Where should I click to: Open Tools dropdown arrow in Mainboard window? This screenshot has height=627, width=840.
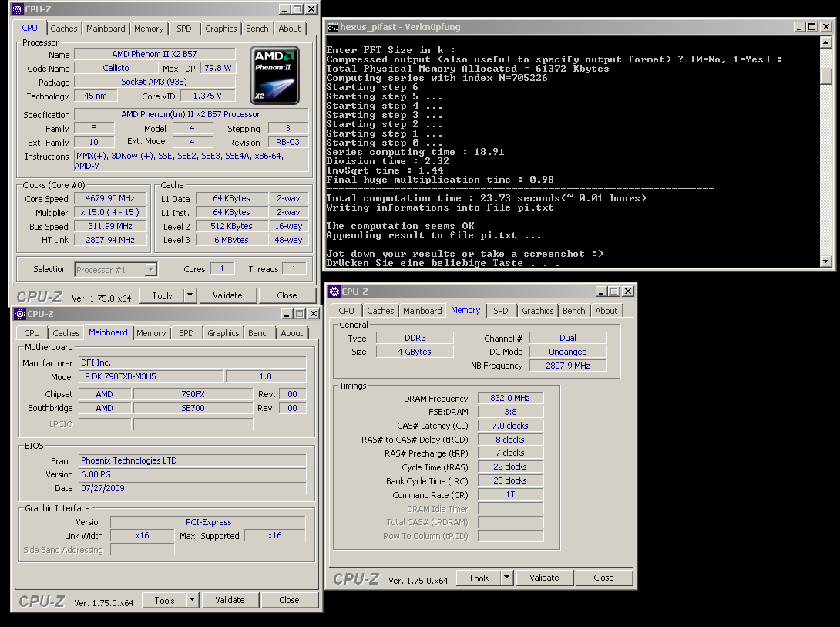click(193, 600)
